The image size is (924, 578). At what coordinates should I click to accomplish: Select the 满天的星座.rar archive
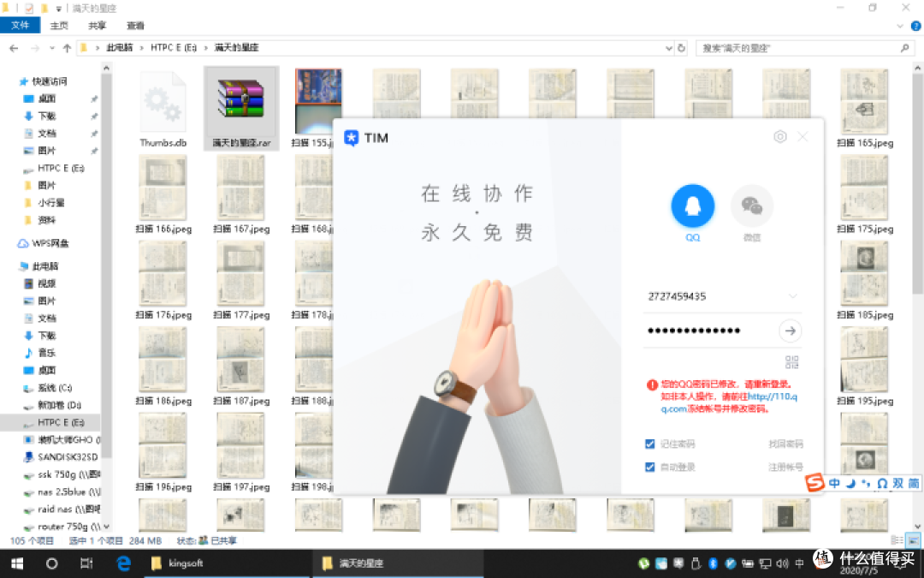(241, 109)
